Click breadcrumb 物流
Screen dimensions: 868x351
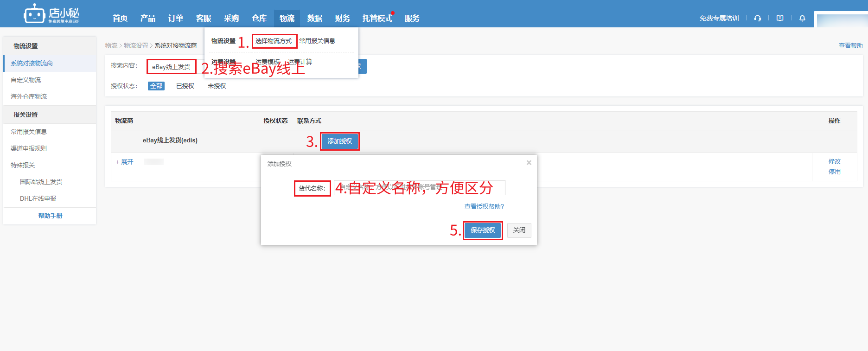tap(111, 45)
